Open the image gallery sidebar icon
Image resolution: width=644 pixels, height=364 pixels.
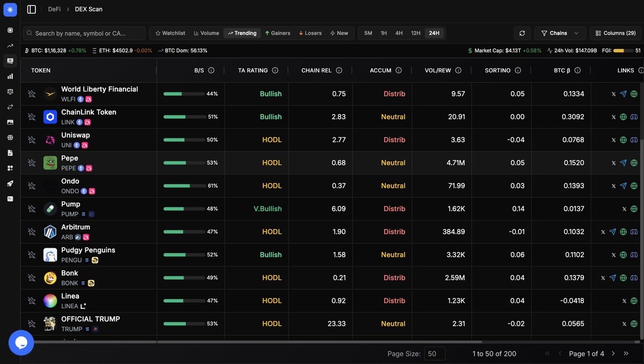tap(10, 122)
